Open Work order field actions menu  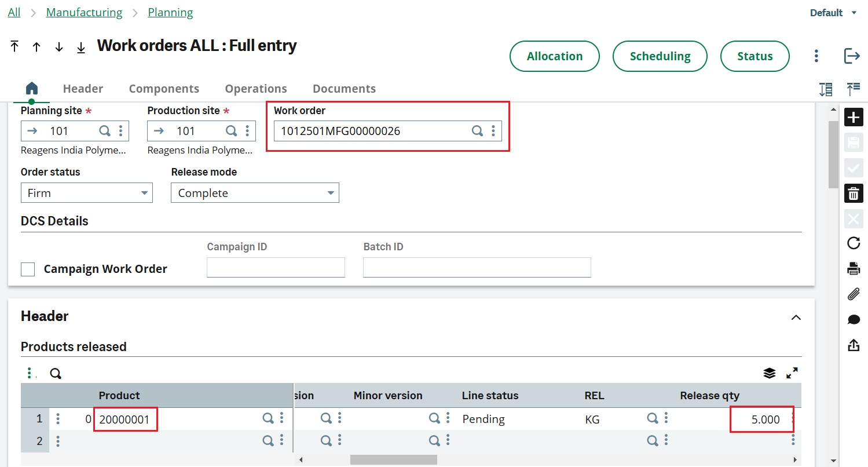pyautogui.click(x=493, y=131)
